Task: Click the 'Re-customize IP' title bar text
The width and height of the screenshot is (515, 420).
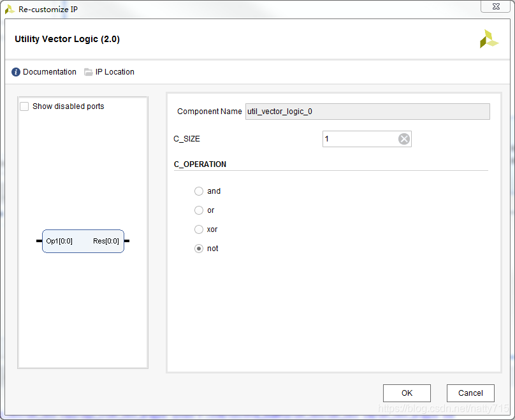Action: coord(48,9)
